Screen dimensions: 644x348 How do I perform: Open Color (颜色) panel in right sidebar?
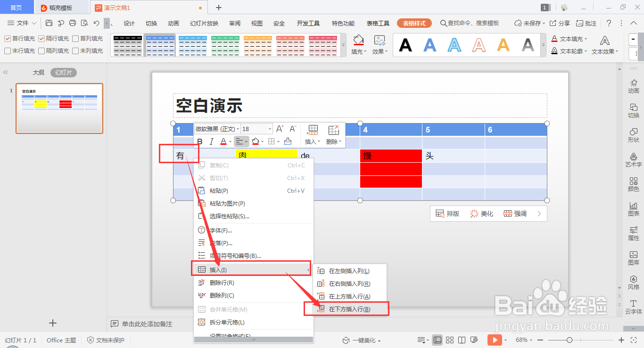[x=634, y=184]
